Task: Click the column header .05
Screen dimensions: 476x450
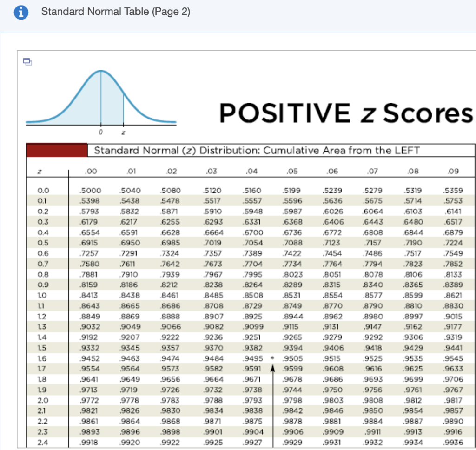Action: point(292,171)
